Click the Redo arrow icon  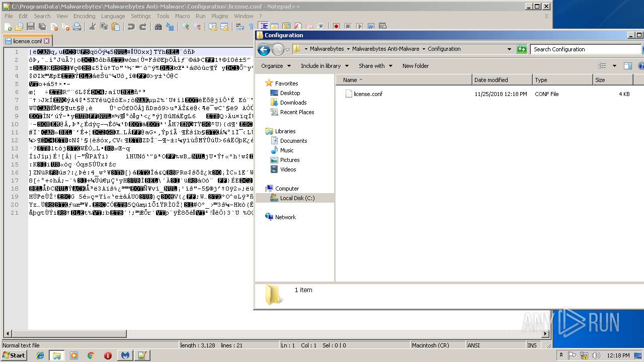pyautogui.click(x=143, y=27)
